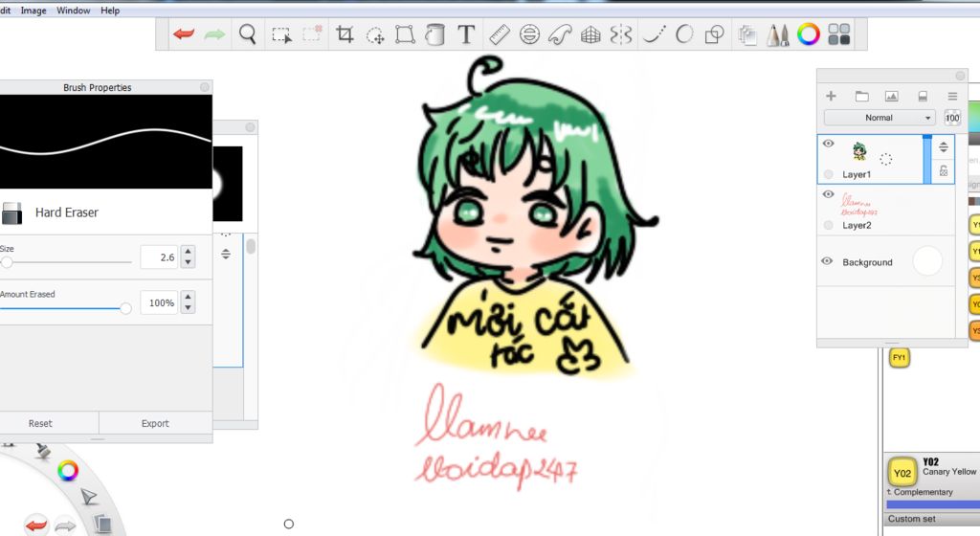Pick the FY1 Copic color swatch
980x536 pixels.
coord(899,357)
